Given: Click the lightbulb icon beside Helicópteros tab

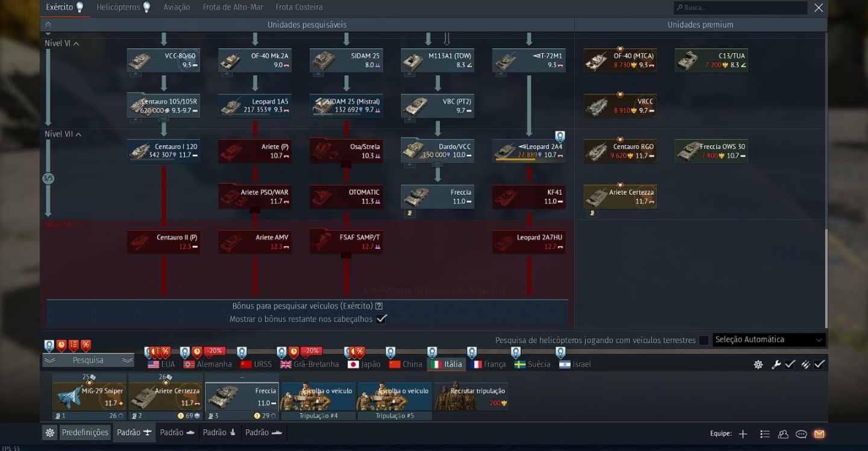Looking at the screenshot, I should [146, 7].
